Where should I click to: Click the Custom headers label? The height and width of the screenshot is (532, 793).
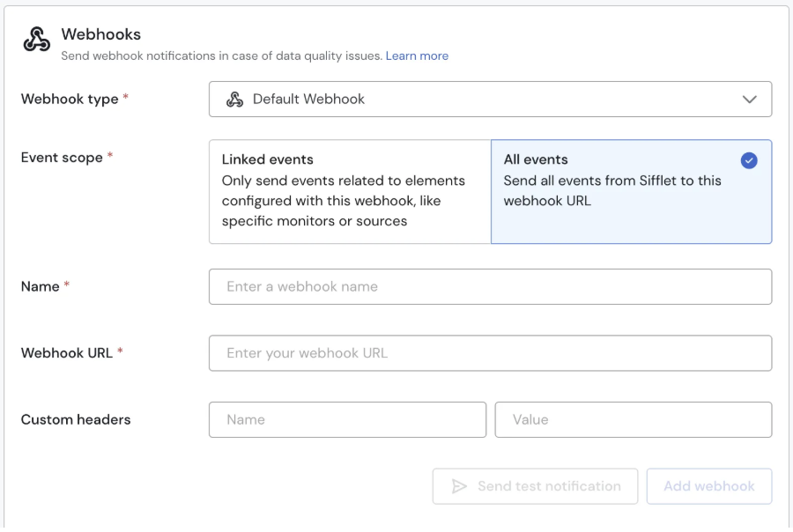[x=76, y=420]
